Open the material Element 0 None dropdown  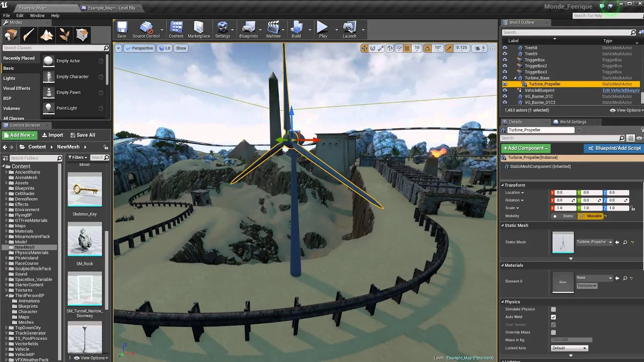594,278
